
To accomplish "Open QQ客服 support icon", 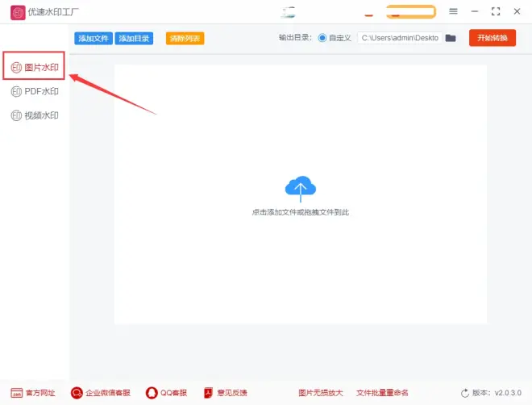I will click(152, 393).
